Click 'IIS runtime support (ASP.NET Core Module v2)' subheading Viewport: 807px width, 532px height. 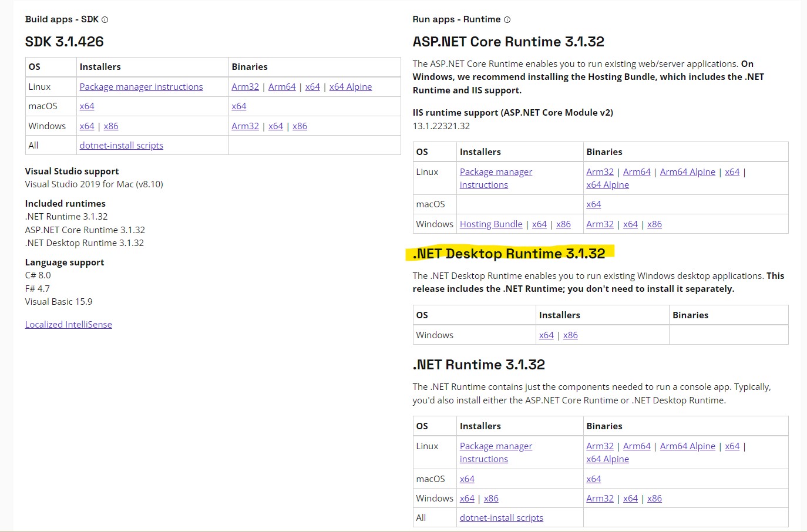pos(513,113)
